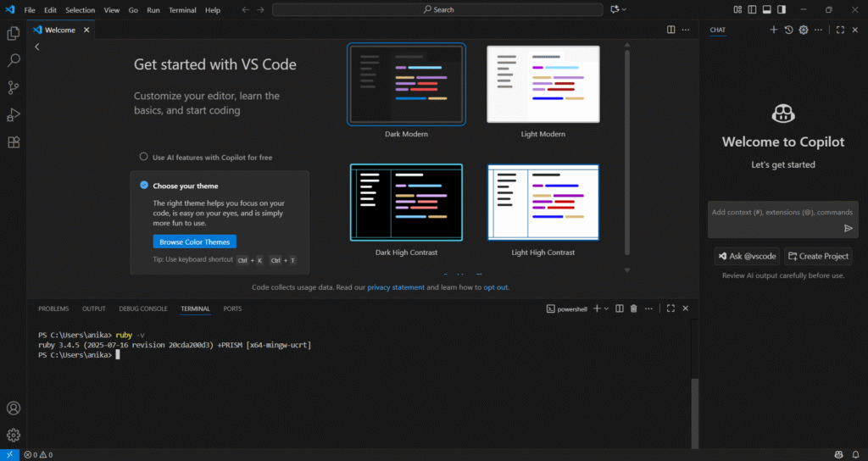The height and width of the screenshot is (461, 868).
Task: Choose the Light Modern theme preview
Action: 542,84
